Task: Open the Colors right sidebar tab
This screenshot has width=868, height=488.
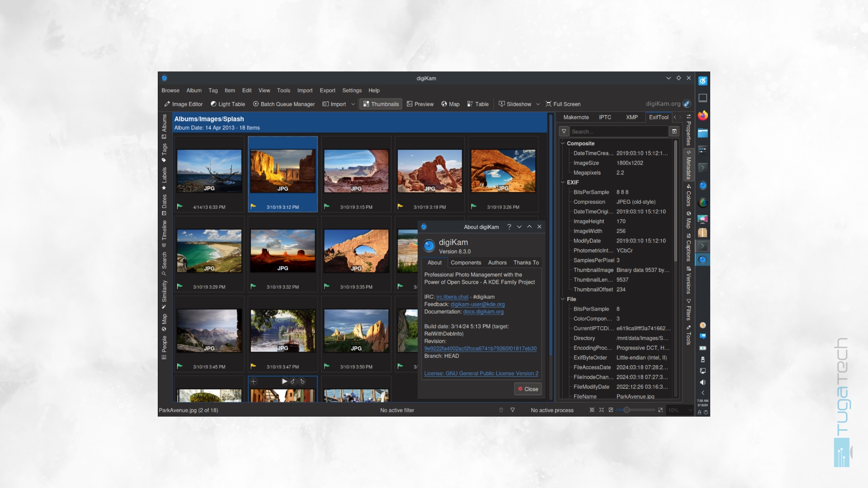Action: point(689,195)
